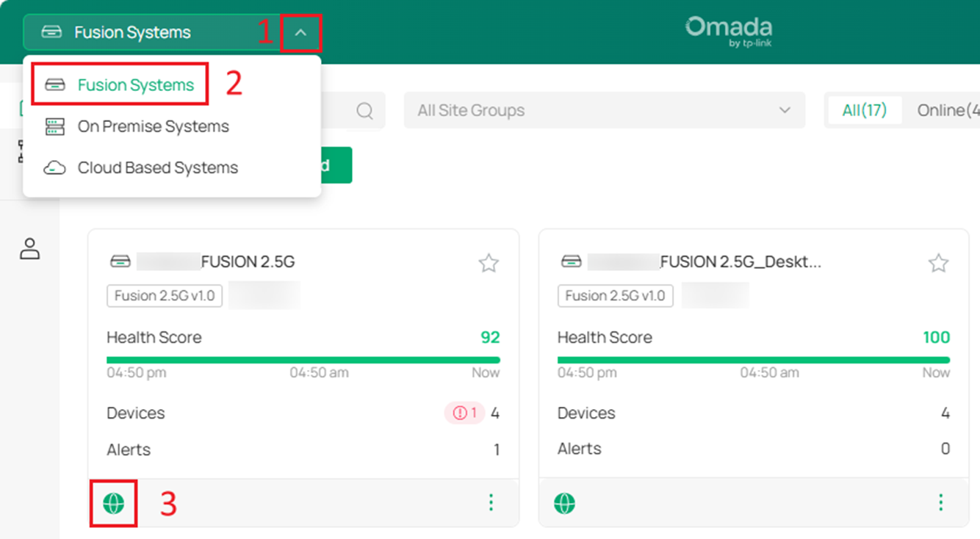Click the Alerts count "1" on the score 92 card
This screenshot has height=539, width=980.
[x=497, y=449]
